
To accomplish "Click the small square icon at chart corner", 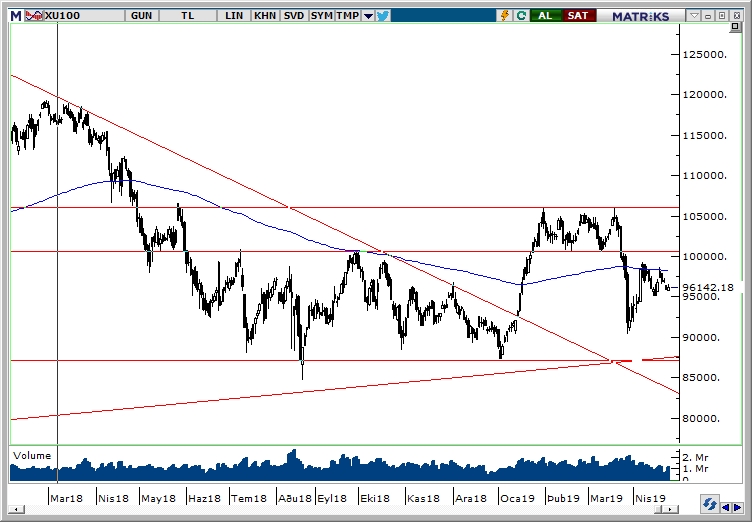I will click(735, 27).
